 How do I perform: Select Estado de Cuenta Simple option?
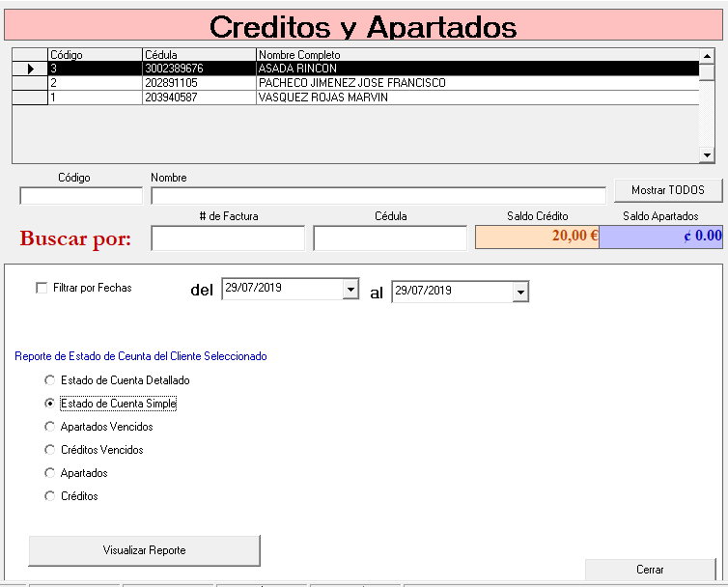click(50, 404)
